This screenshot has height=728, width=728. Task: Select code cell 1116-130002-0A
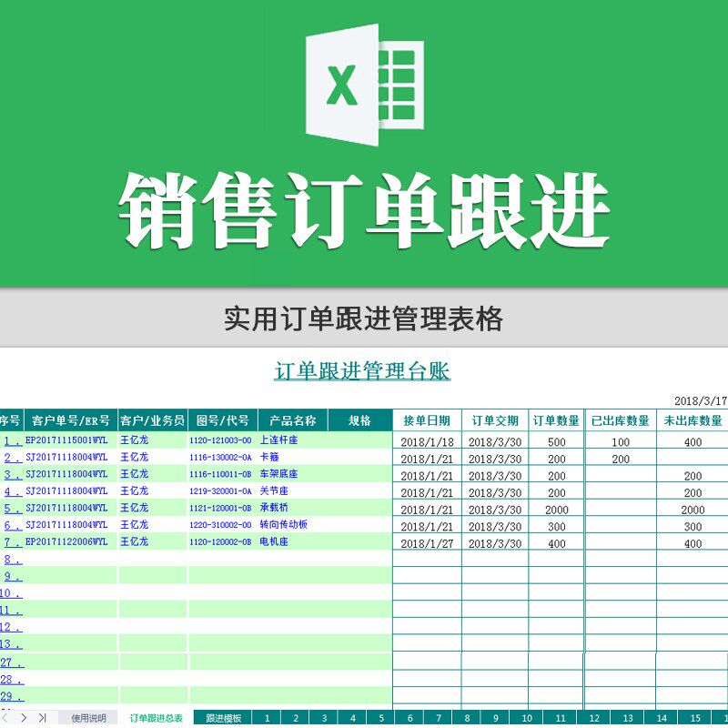[x=220, y=458]
